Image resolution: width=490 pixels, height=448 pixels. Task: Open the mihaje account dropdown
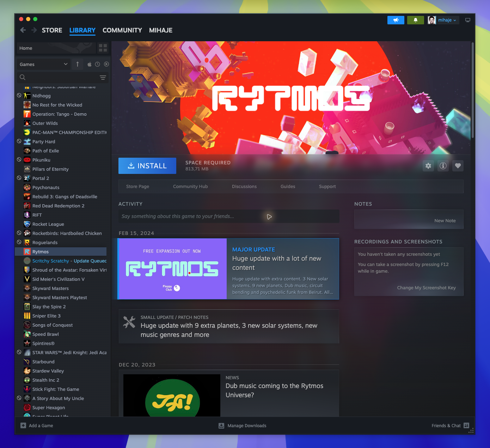click(447, 20)
